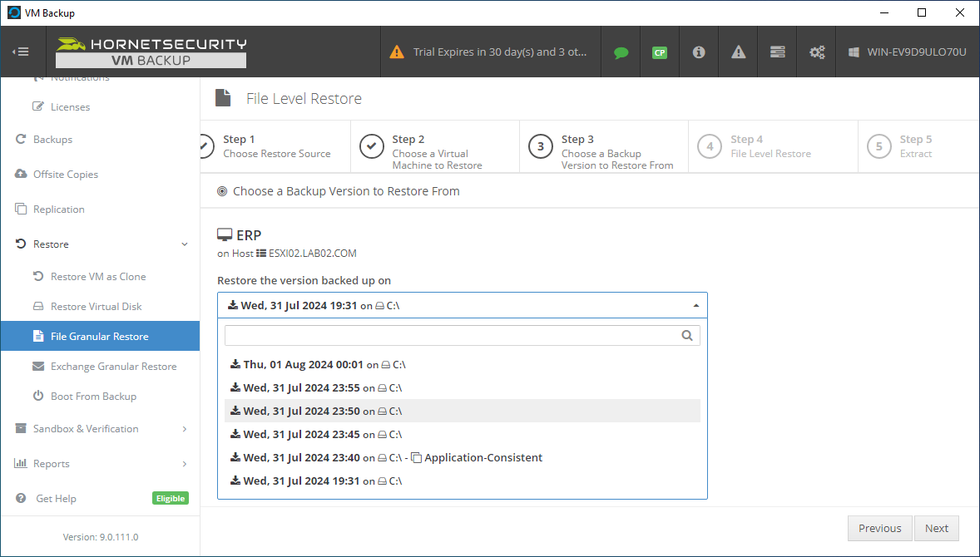Click the Next button

936,528
